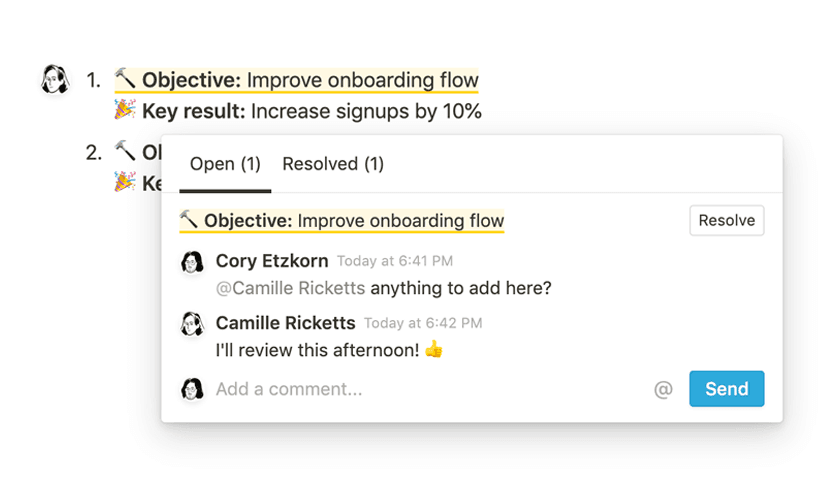Click Cory Etzkorn's avatar in the comment thread
The width and height of the screenshot is (840, 480).
click(x=192, y=262)
